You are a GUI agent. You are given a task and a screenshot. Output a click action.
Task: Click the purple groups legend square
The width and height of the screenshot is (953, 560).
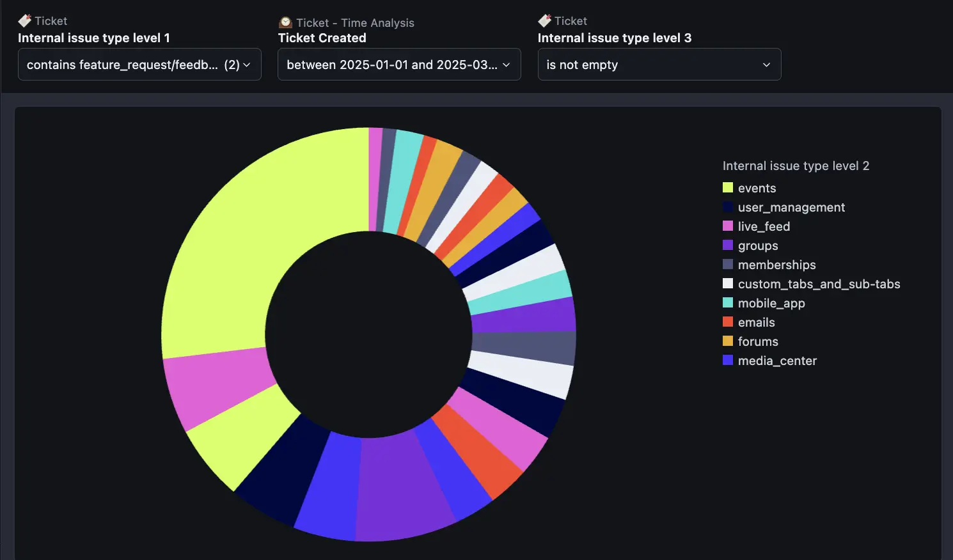click(x=728, y=245)
